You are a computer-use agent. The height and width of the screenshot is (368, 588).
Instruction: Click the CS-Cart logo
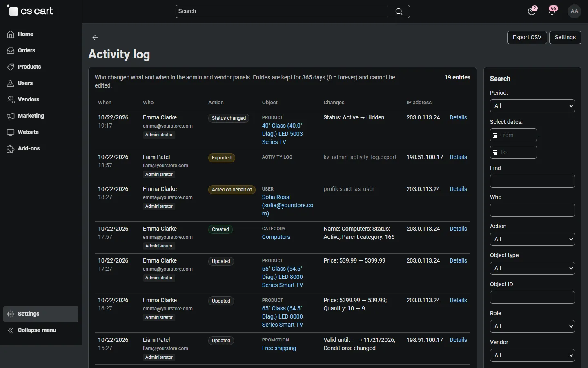[x=30, y=11]
